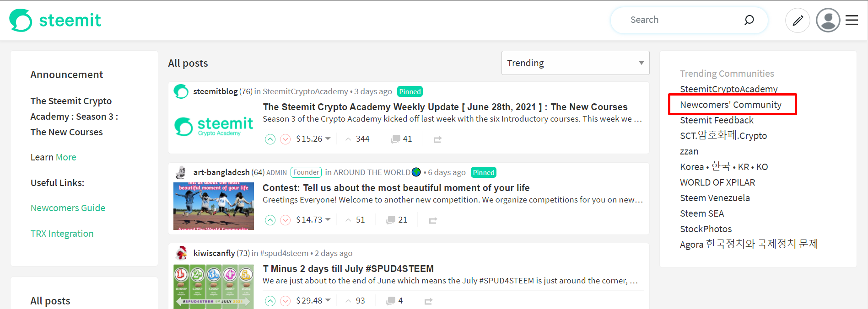The image size is (868, 309).
Task: Click the Founder badge
Action: coord(306,172)
